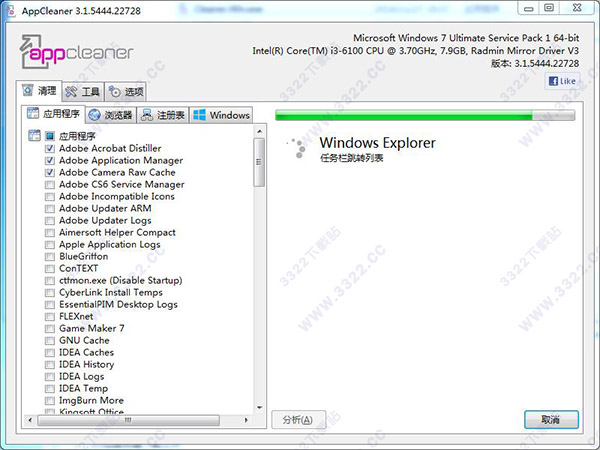Enable Aimersoft Helper Compact checkbox
600x450 pixels.
(x=50, y=232)
